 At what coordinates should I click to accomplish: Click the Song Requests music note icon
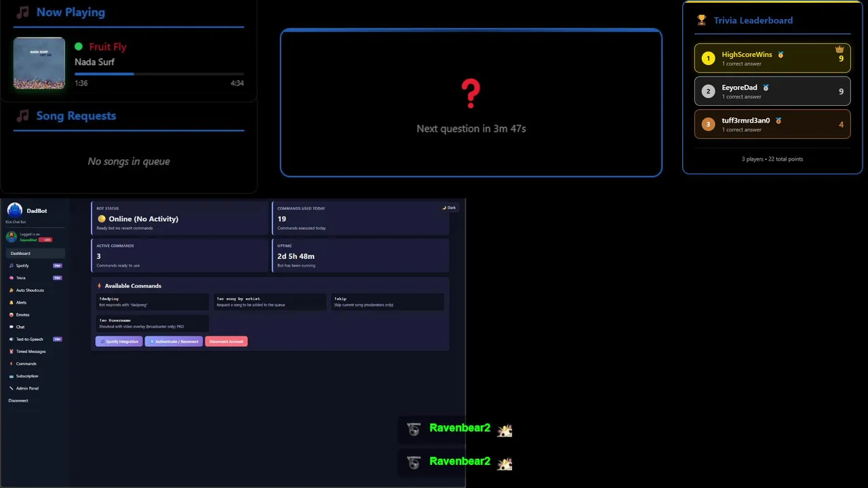point(22,116)
